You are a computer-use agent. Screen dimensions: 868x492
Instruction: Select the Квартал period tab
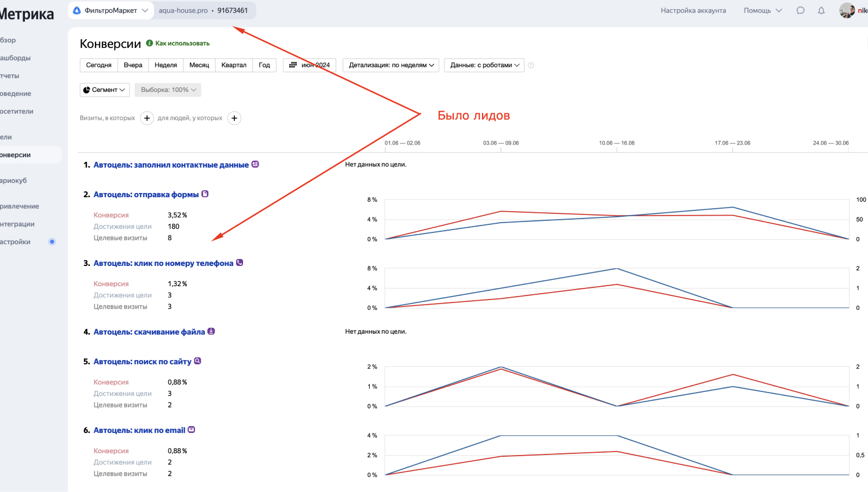[234, 65]
